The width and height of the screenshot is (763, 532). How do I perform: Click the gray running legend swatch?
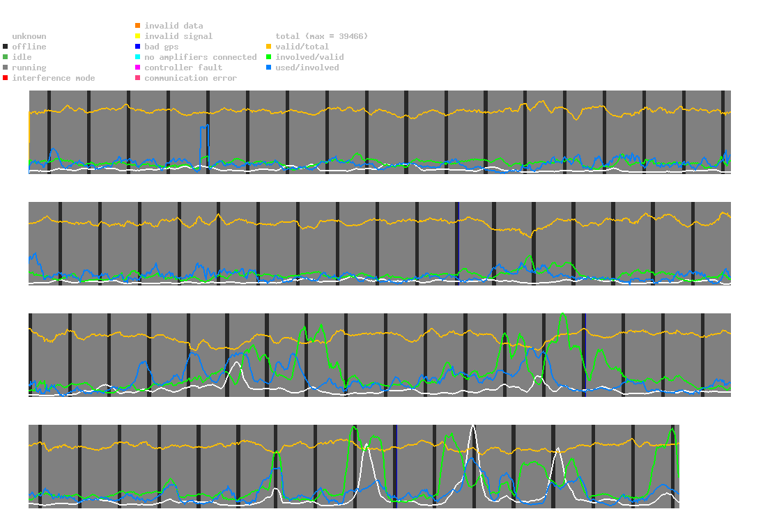(x=6, y=68)
